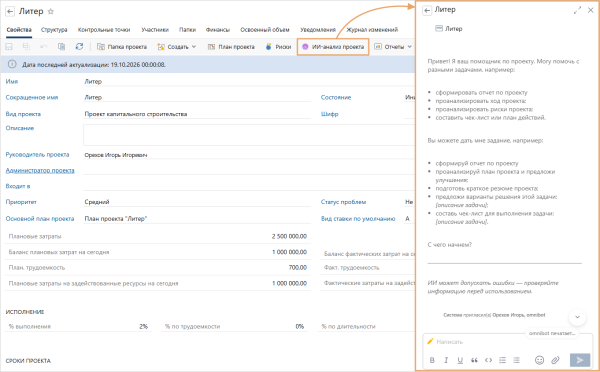The height and width of the screenshot is (372, 600).
Task: Insert a code block in chat
Action: coord(488,360)
